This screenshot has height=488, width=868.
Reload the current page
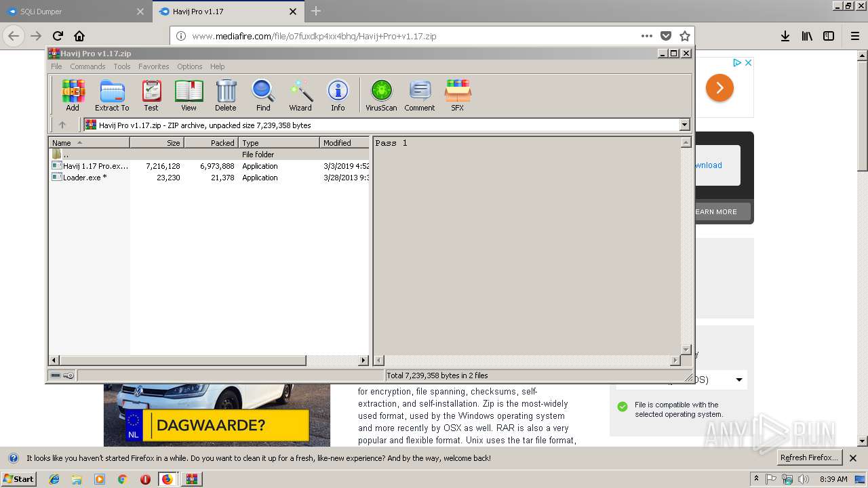(58, 36)
